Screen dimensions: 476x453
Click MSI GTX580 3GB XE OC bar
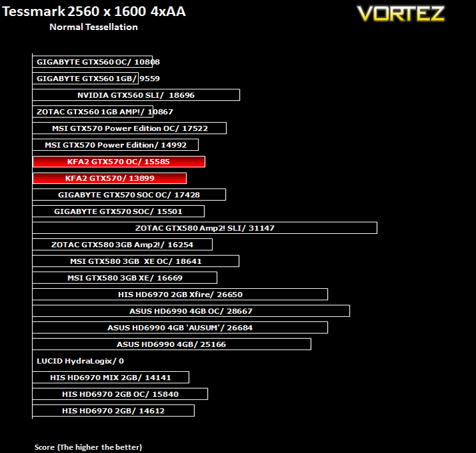[x=135, y=261]
